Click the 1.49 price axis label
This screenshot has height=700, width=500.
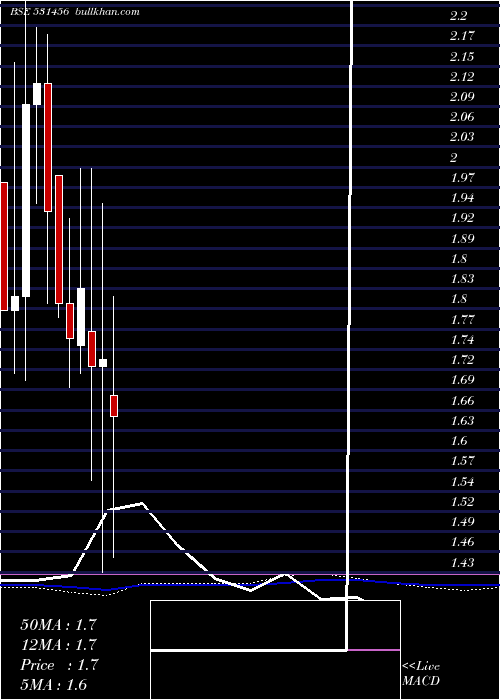click(462, 522)
